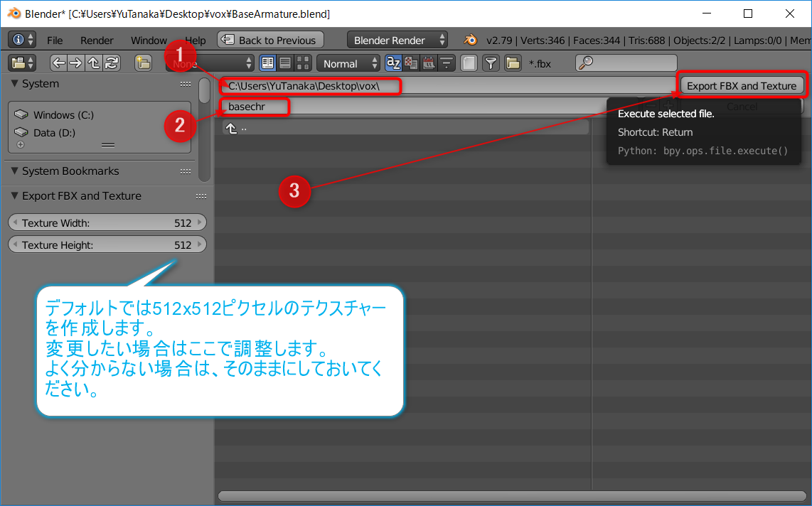Viewport: 812px width, 506px height.
Task: Toggle folder filter icon
Action: pyautogui.click(x=513, y=63)
